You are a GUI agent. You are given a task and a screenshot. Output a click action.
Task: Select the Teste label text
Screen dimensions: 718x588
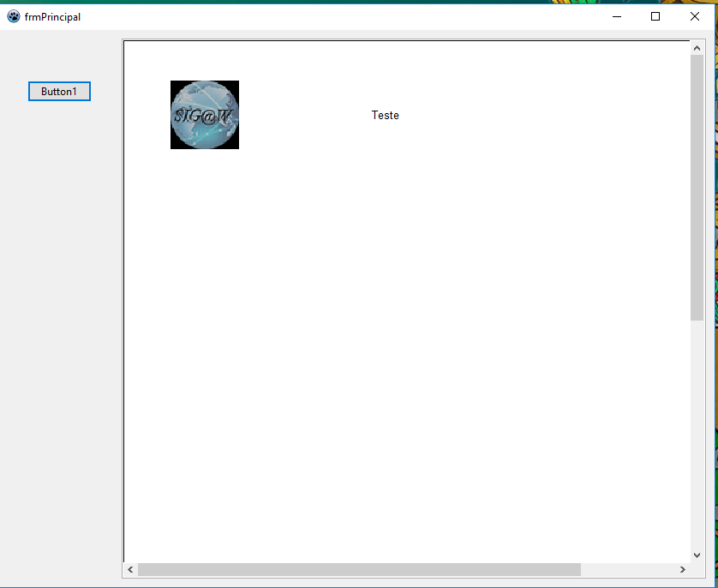[x=385, y=116]
